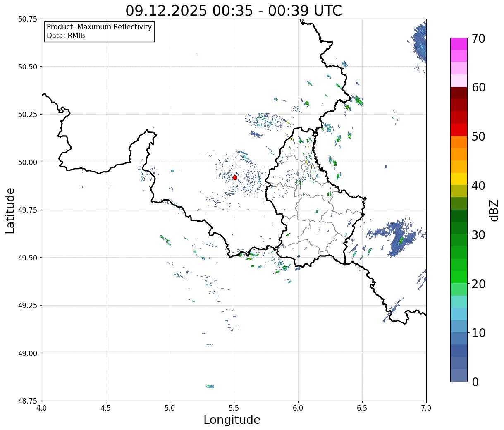
Task: Click the colorbar tick label 10
Action: (478, 333)
